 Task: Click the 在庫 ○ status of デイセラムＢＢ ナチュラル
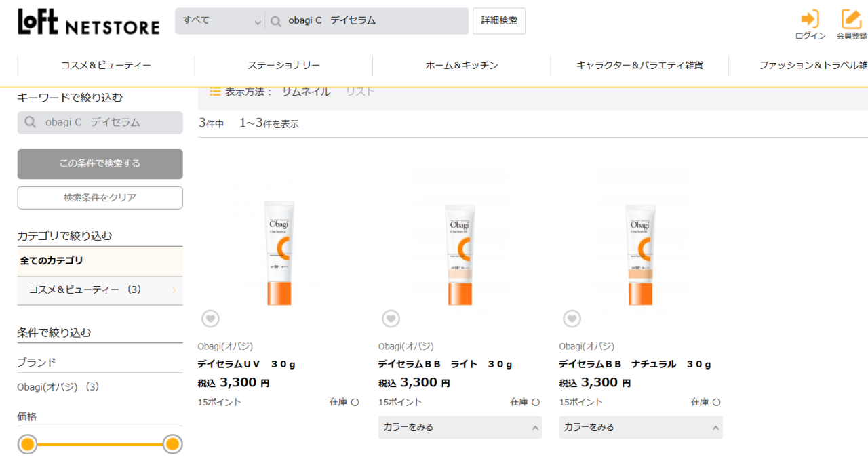click(706, 402)
